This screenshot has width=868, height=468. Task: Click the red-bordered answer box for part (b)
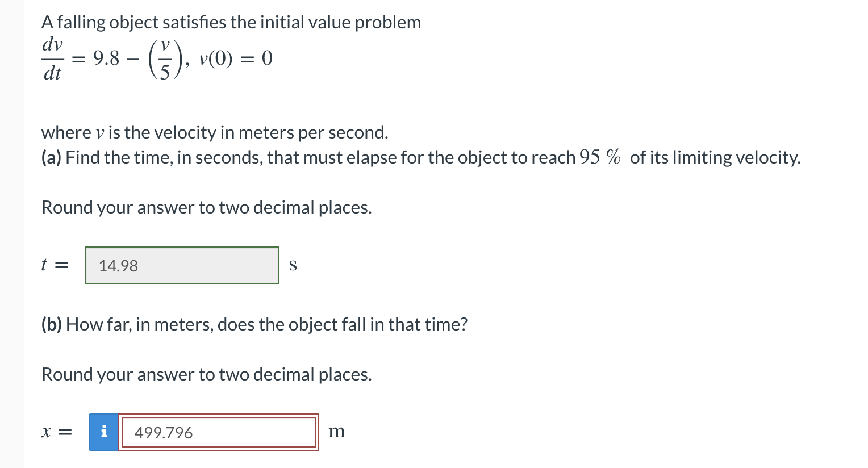coord(219,432)
